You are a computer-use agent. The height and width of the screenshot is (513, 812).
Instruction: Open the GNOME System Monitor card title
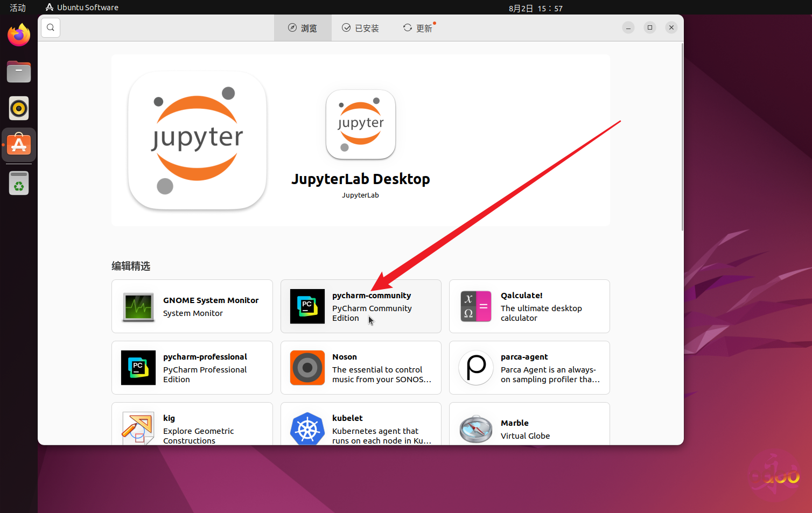[x=211, y=300]
